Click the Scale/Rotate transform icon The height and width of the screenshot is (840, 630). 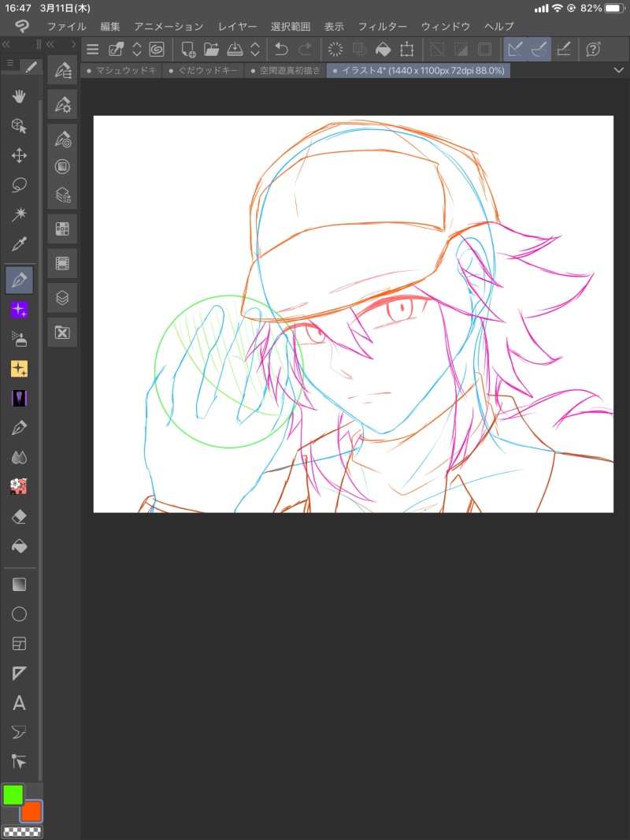407,50
